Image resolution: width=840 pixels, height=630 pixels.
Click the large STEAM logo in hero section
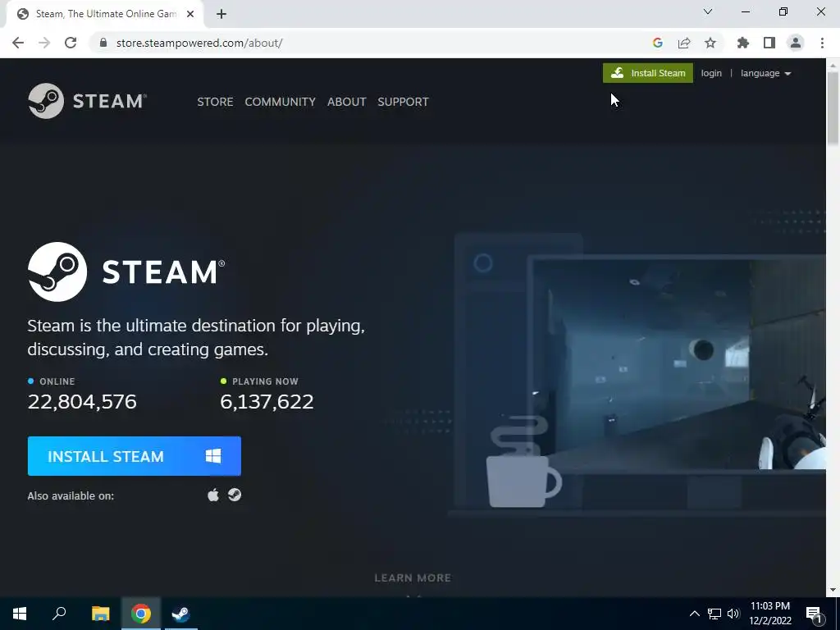(x=126, y=272)
